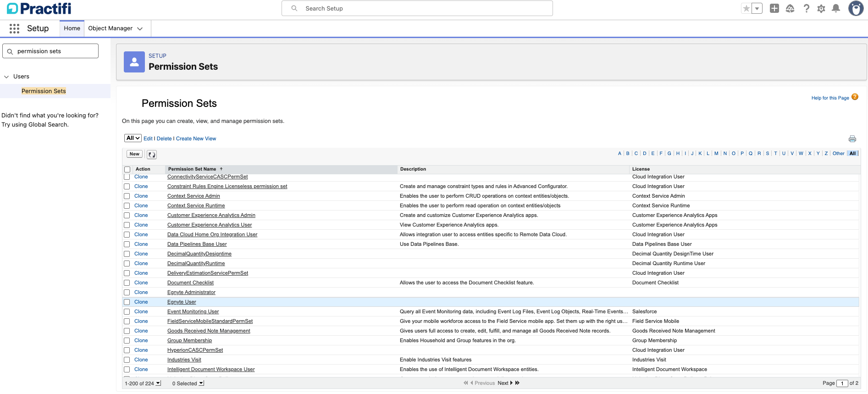This screenshot has width=868, height=394.
Task: Click the Next page link
Action: click(503, 383)
